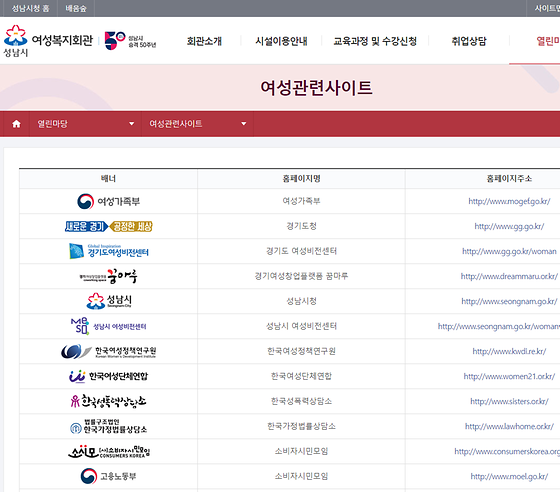Image resolution: width=560 pixels, height=492 pixels.
Task: Open the 사이트맵 link at top right
Action: tap(547, 8)
